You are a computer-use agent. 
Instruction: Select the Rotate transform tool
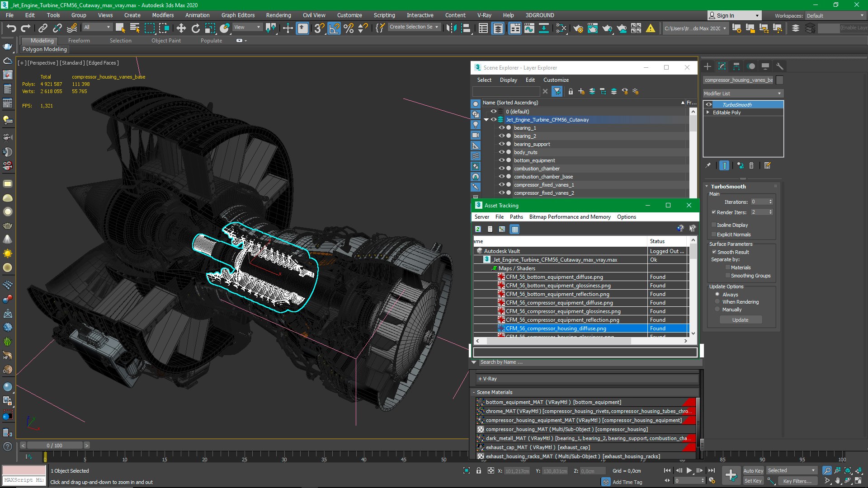point(195,28)
